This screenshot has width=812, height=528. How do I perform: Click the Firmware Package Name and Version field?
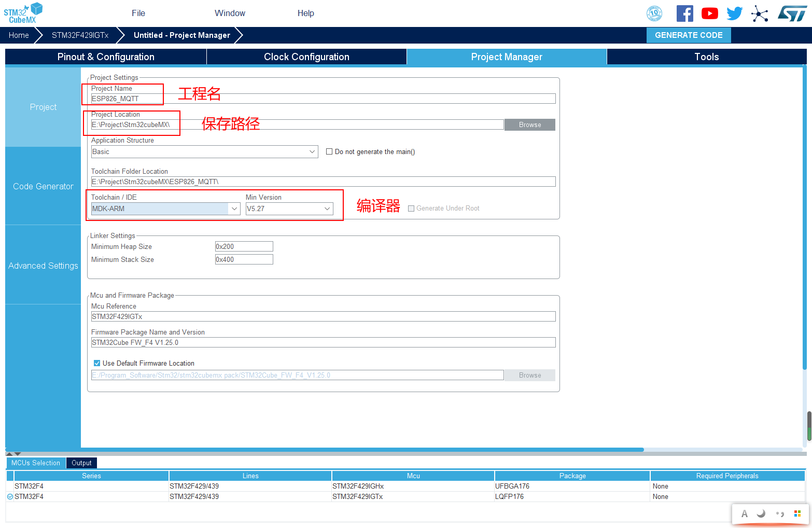pos(324,342)
